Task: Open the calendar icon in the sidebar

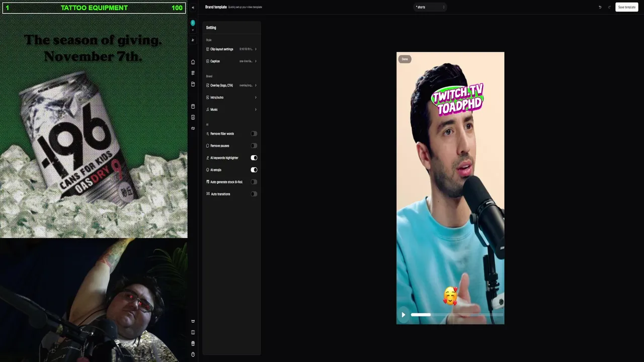Action: click(193, 107)
